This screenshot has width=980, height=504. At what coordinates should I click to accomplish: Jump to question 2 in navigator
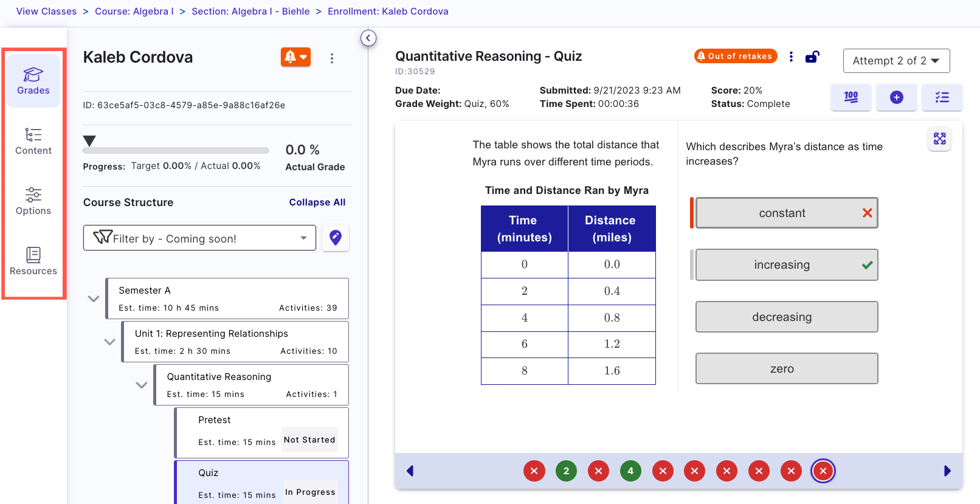click(566, 471)
